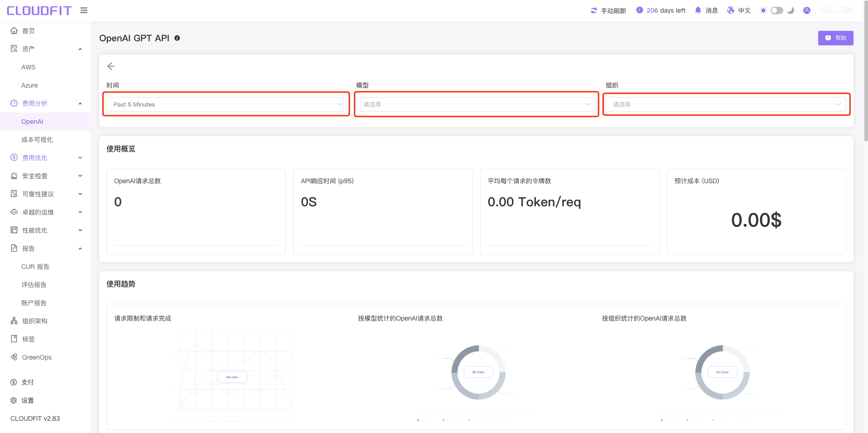Open the 模型 model selection dropdown
Viewport: 868px width, 433px height.
point(477,104)
